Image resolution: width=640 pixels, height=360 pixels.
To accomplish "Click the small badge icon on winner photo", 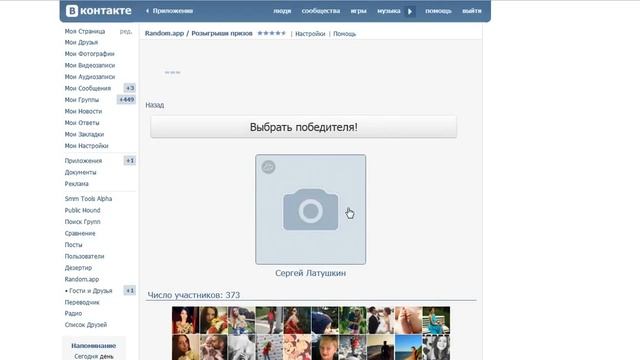I will pos(268,167).
